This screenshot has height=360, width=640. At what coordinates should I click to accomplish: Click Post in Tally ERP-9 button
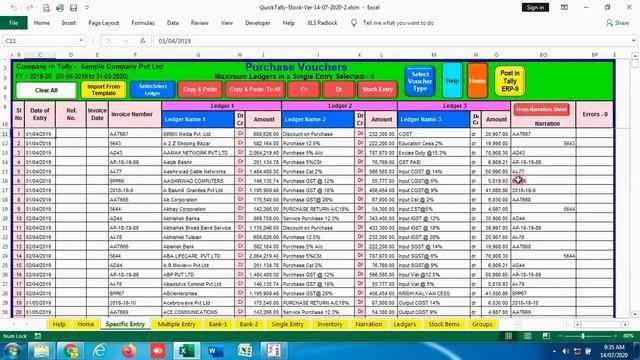tap(510, 81)
